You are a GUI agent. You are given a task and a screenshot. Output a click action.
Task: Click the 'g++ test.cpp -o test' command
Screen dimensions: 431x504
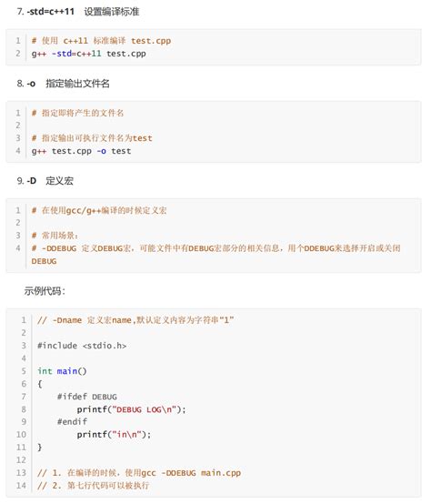point(81,151)
